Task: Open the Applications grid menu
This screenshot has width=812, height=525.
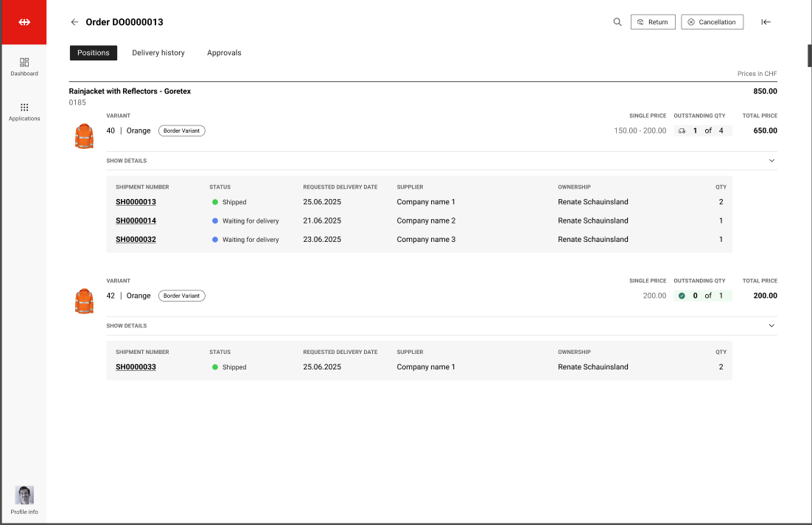Action: pos(24,111)
